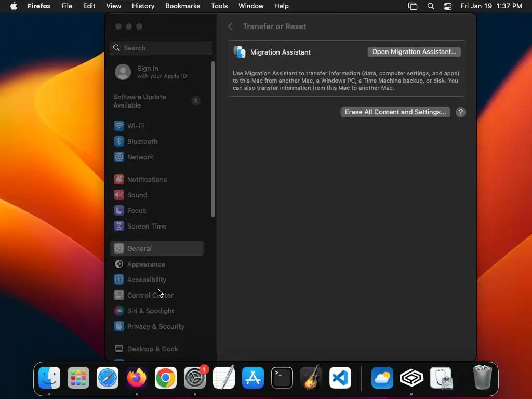Viewport: 532px width, 399px height.
Task: Open the History menu
Action: click(143, 6)
